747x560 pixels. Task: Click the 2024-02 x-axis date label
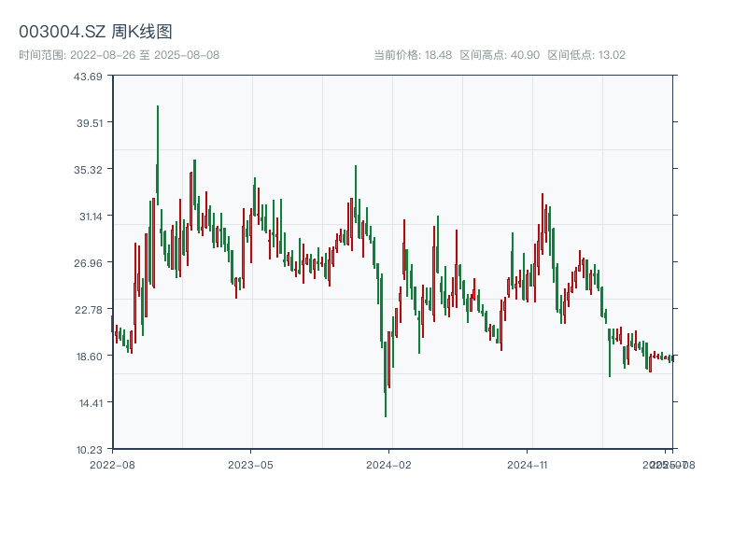pos(389,464)
